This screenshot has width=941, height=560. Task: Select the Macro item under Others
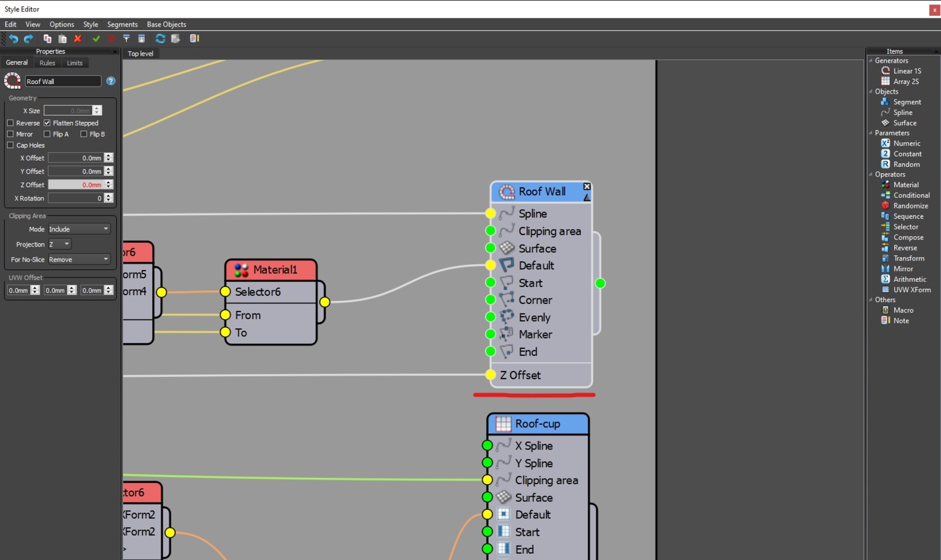897,310
